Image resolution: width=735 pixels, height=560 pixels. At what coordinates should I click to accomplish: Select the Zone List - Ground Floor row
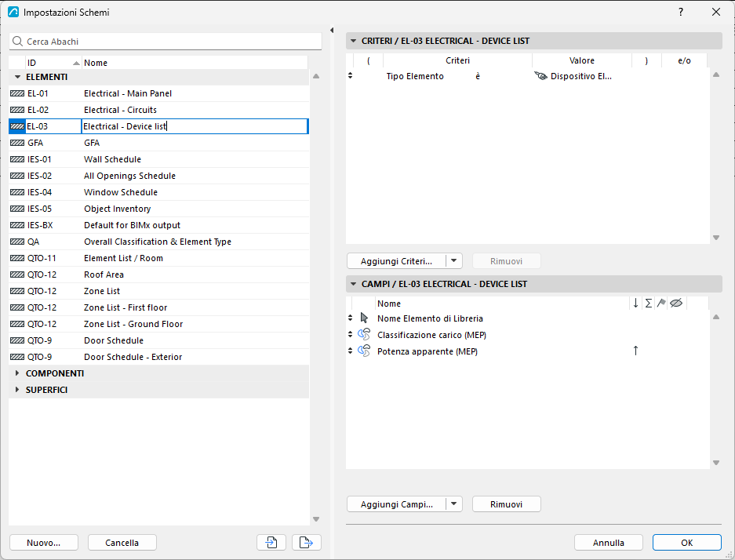click(x=159, y=324)
